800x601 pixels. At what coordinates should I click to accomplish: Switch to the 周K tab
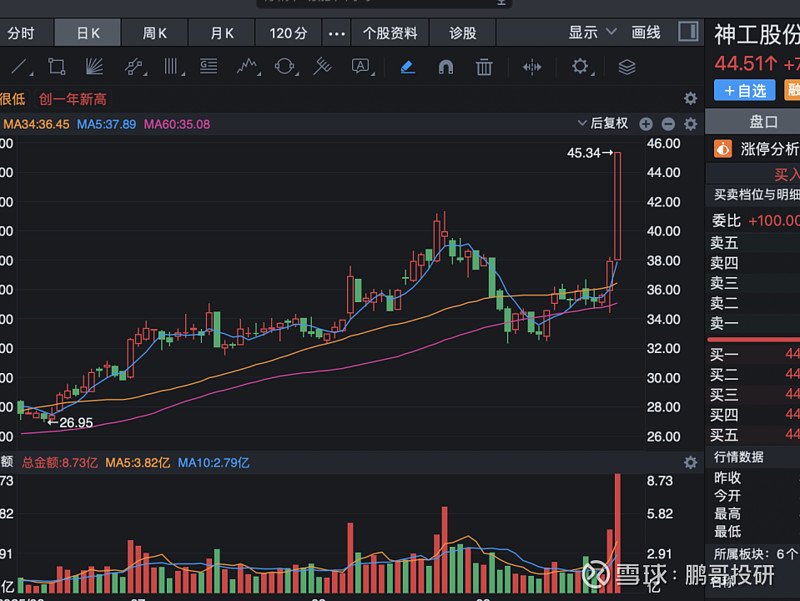click(155, 33)
